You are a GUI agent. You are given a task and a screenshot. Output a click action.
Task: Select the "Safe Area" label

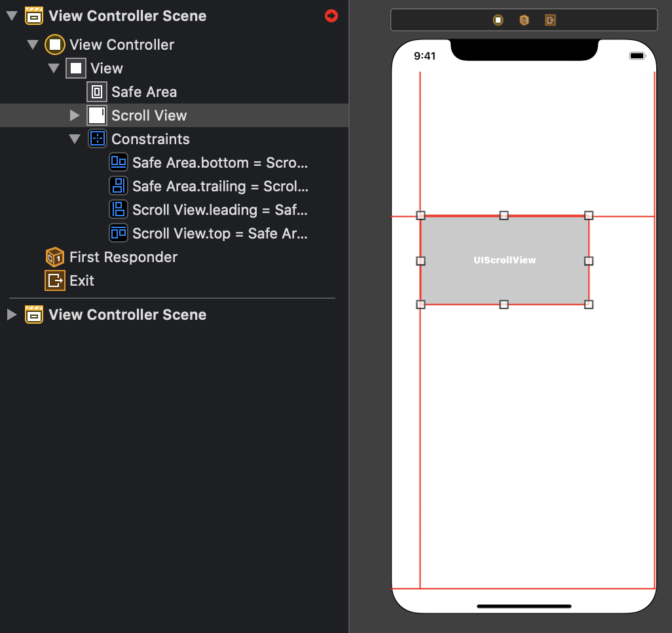(x=144, y=92)
